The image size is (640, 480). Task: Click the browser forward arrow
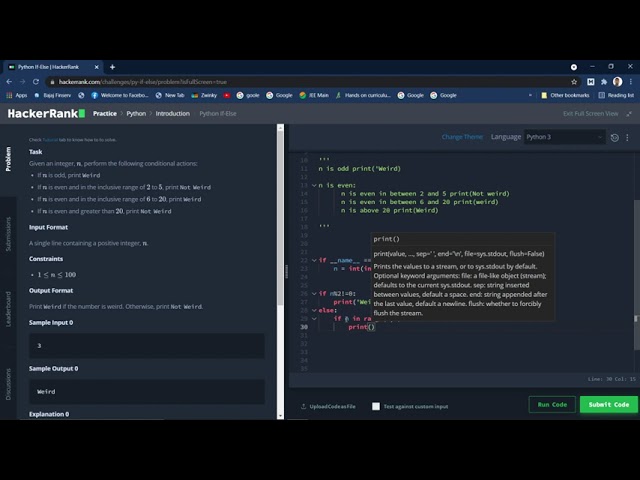click(22, 82)
